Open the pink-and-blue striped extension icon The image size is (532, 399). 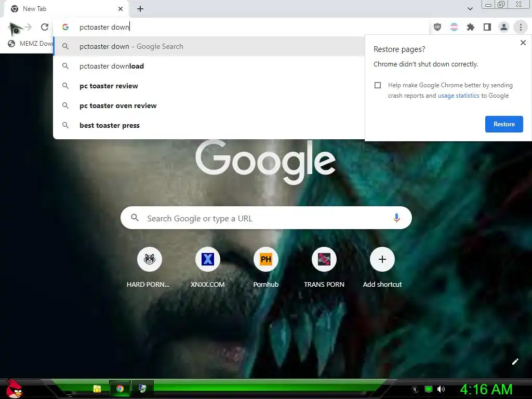click(454, 27)
